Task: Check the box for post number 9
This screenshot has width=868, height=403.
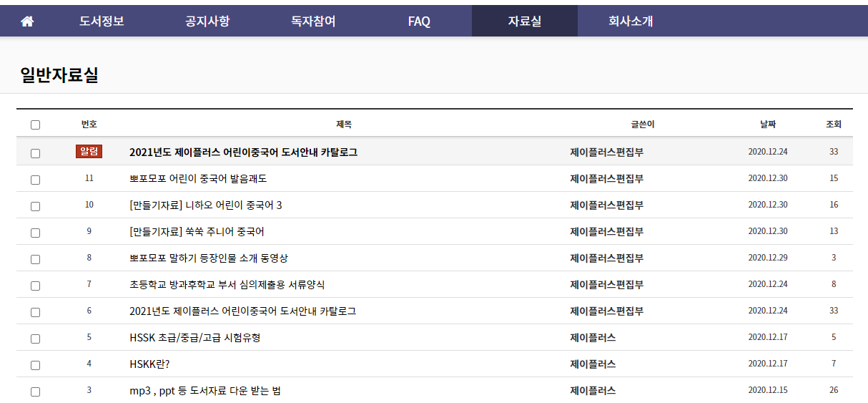Action: [x=35, y=233]
